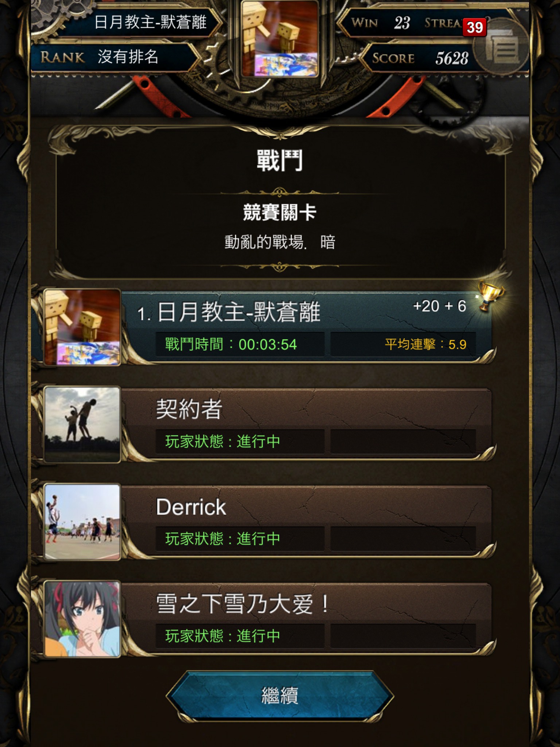Screen dimensions: 560x747
Task: Tap the gold trophy icon
Action: [490, 295]
